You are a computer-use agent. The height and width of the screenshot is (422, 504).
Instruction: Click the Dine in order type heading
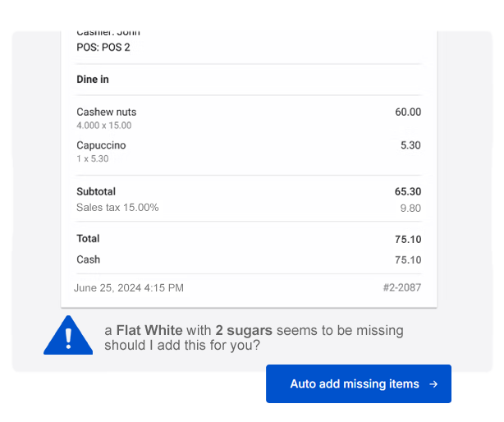coord(93,80)
